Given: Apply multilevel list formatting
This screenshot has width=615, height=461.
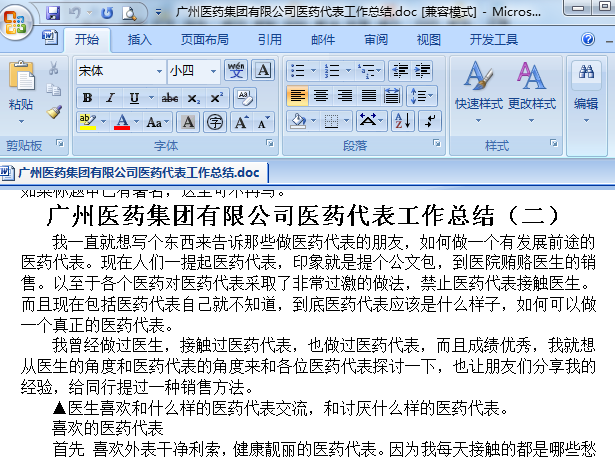Looking at the screenshot, I should [369, 71].
